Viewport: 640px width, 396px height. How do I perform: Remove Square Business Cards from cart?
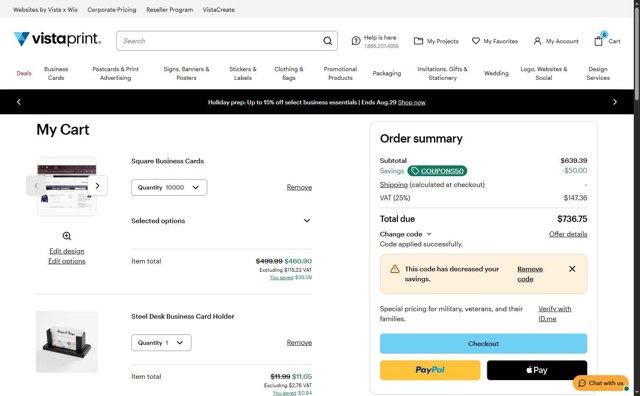pos(299,187)
